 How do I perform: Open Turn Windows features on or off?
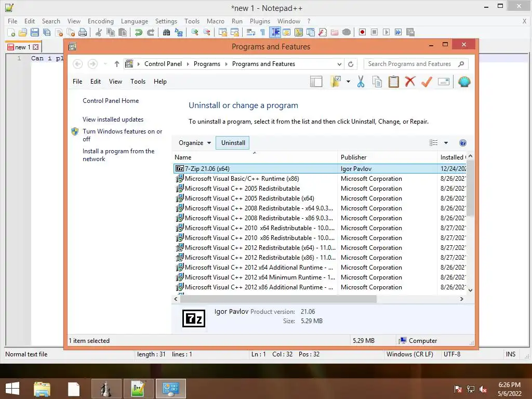pos(123,135)
